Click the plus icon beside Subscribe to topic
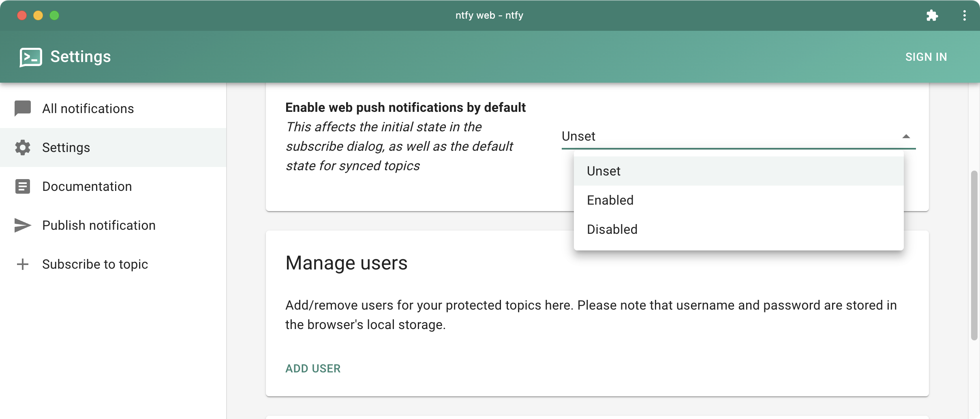 point(23,264)
